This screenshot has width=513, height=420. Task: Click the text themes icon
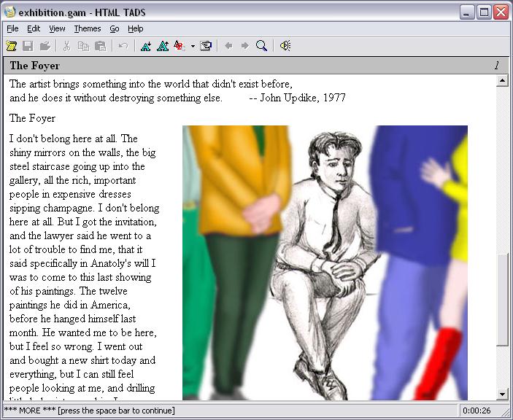[x=180, y=46]
